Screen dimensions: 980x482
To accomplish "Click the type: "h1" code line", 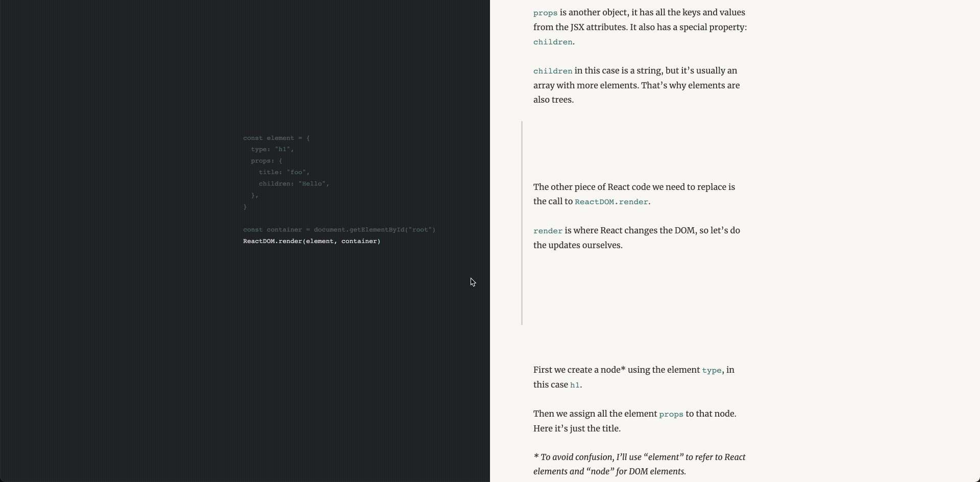I will tap(272, 149).
